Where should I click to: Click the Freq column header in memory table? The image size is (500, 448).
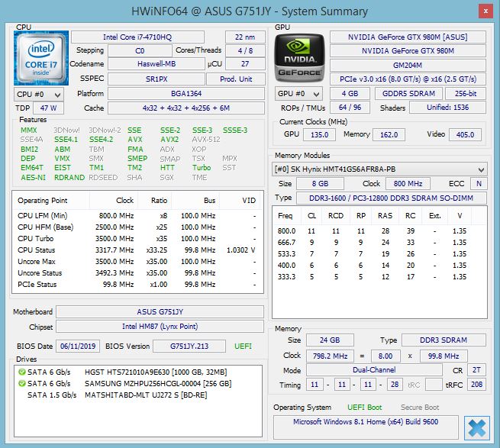pyautogui.click(x=287, y=216)
